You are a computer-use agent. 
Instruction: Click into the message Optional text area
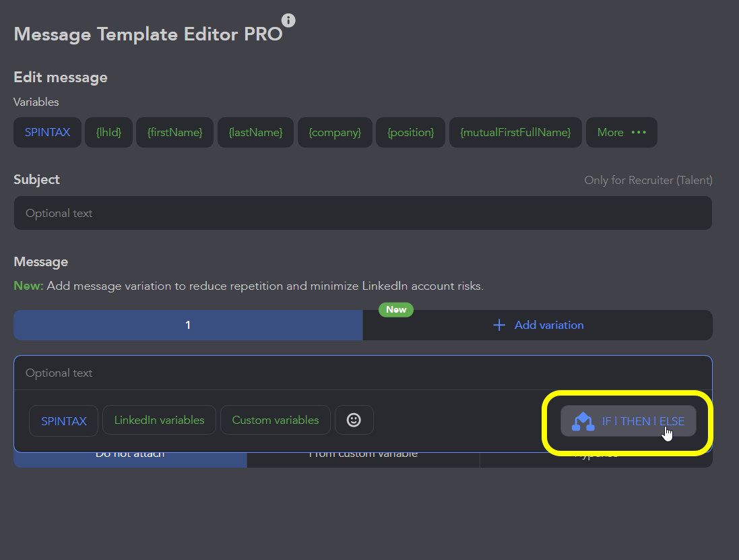click(362, 373)
